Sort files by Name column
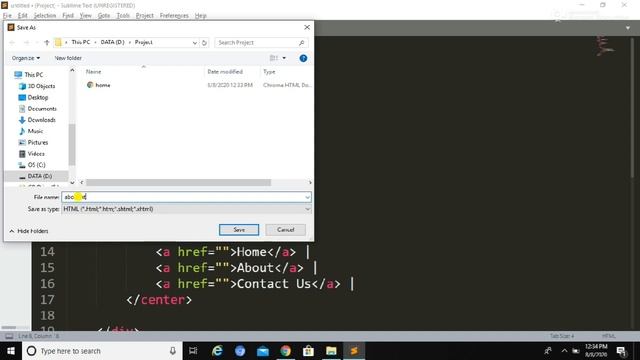640x360 pixels. 93,71
